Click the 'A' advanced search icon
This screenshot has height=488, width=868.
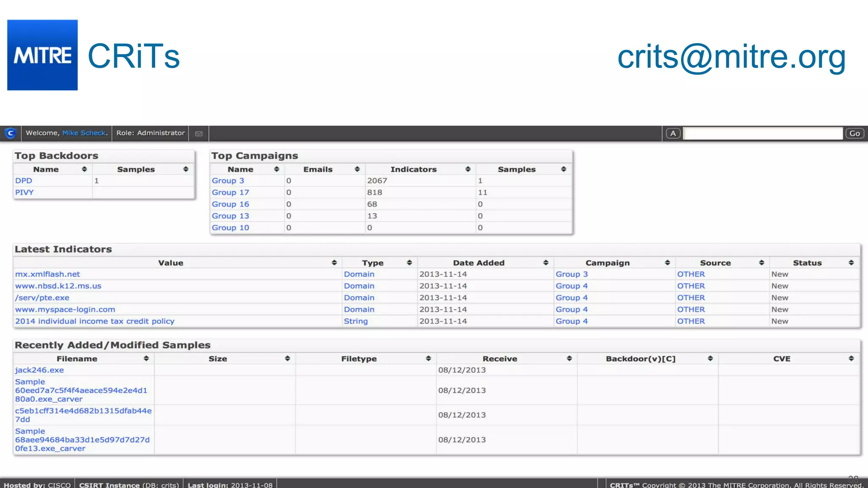[x=673, y=133]
